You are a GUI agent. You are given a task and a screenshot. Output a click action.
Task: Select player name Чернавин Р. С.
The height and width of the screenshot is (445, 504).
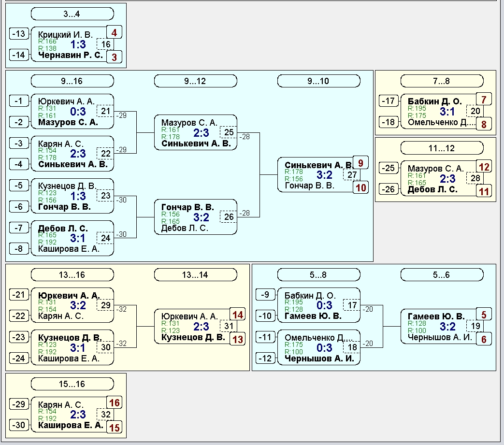point(71,55)
